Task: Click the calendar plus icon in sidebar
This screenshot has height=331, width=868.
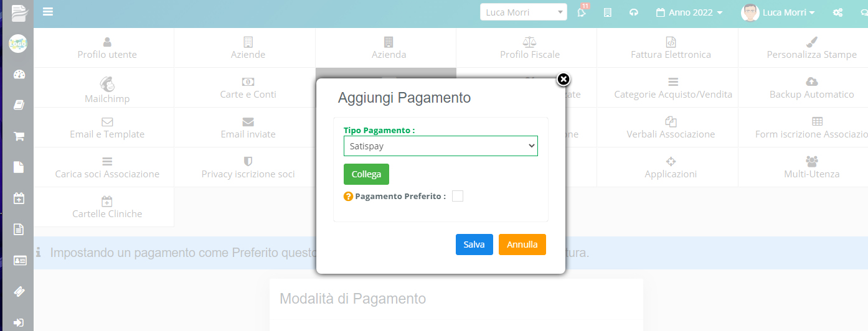Action: click(x=19, y=198)
